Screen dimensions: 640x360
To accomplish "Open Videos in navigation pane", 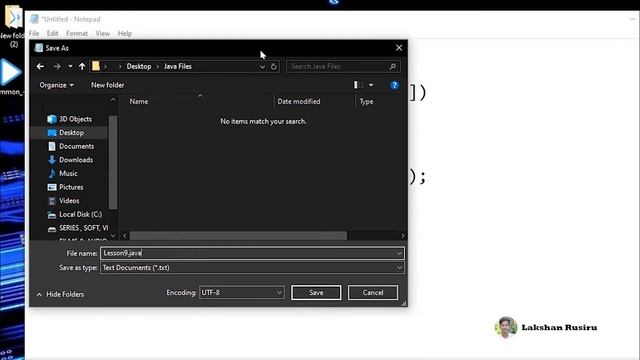I will point(69,201).
